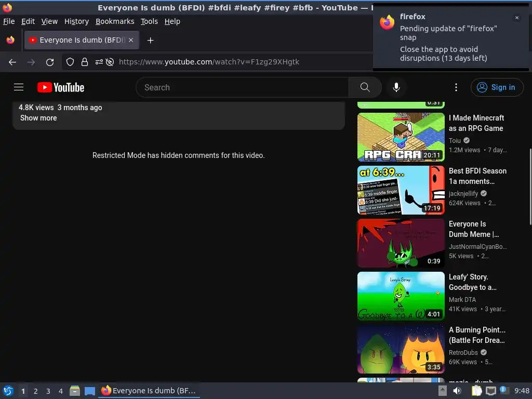Dismiss the firefox snap update notification
This screenshot has height=399, width=532.
pos(517,18)
